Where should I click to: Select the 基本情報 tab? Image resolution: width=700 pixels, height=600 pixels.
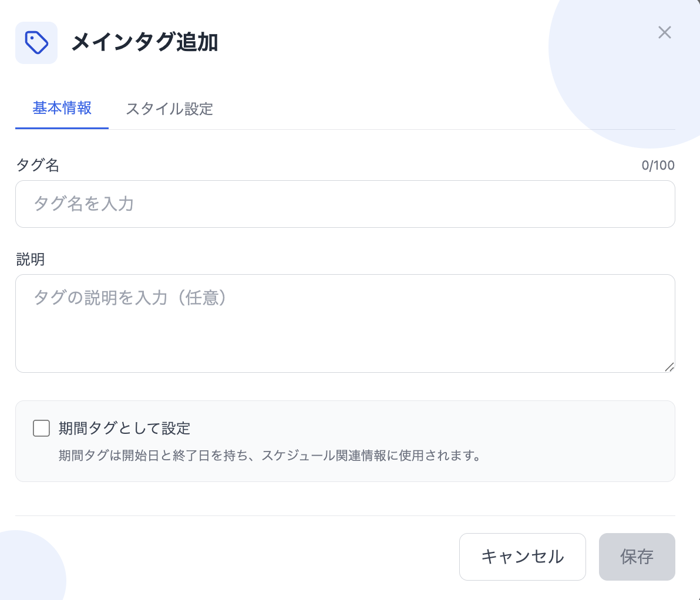coord(62,109)
